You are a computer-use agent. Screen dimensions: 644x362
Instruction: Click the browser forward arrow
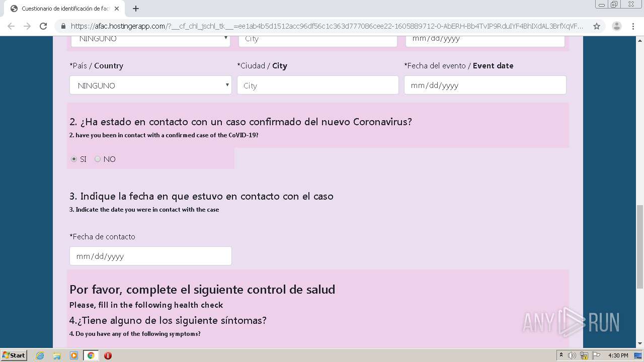[27, 26]
